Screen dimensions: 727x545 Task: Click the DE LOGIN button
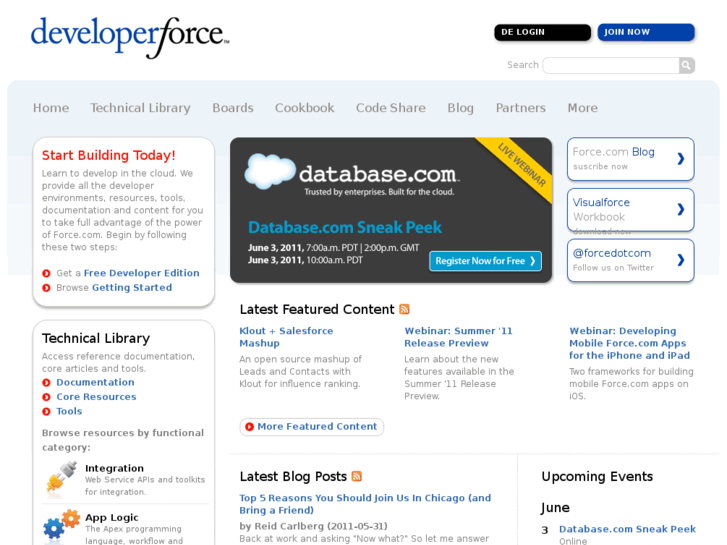coord(542,32)
